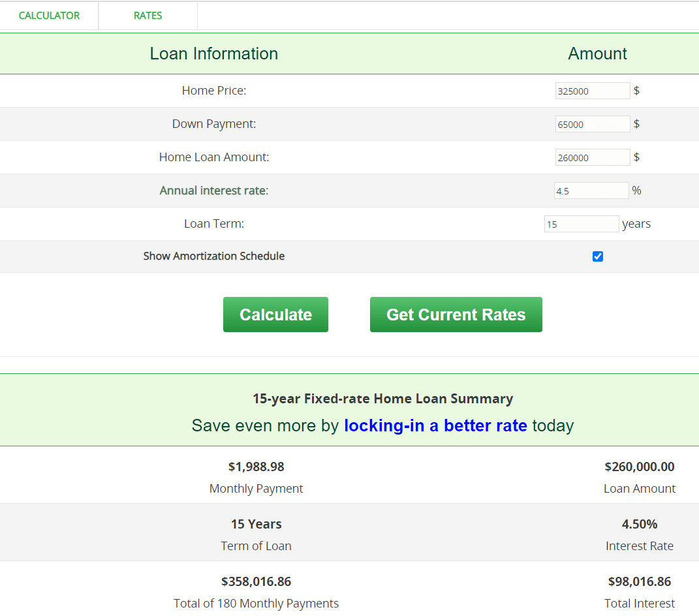The image size is (699, 616).
Task: Click the Get Current Rates button
Action: 456,315
